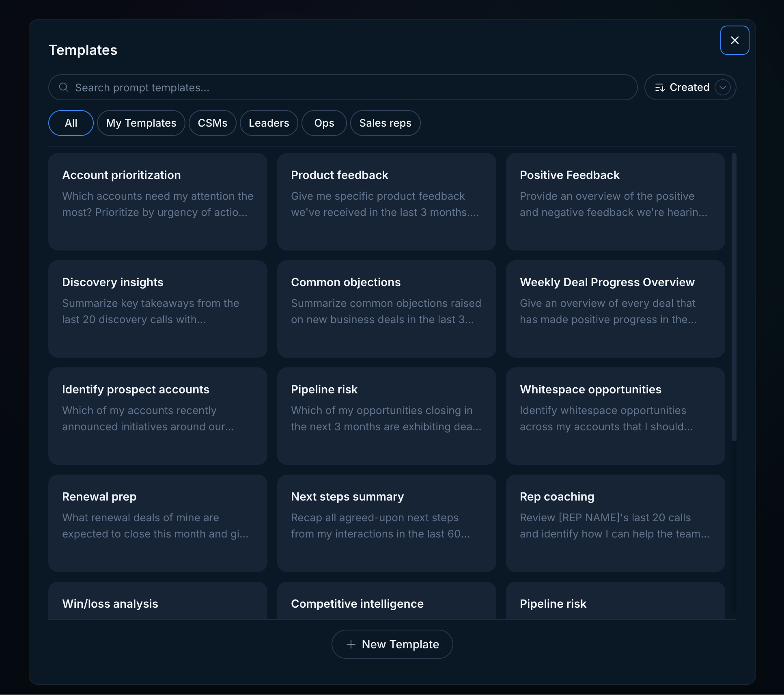This screenshot has width=784, height=695.
Task: Open the Weekly Deal Progress Overview template
Action: point(615,309)
